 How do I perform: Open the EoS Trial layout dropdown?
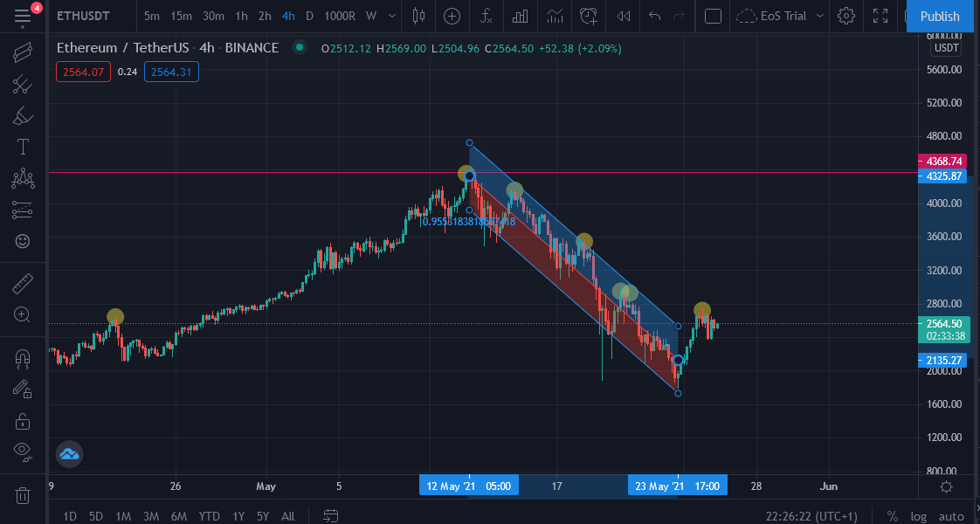(x=781, y=17)
